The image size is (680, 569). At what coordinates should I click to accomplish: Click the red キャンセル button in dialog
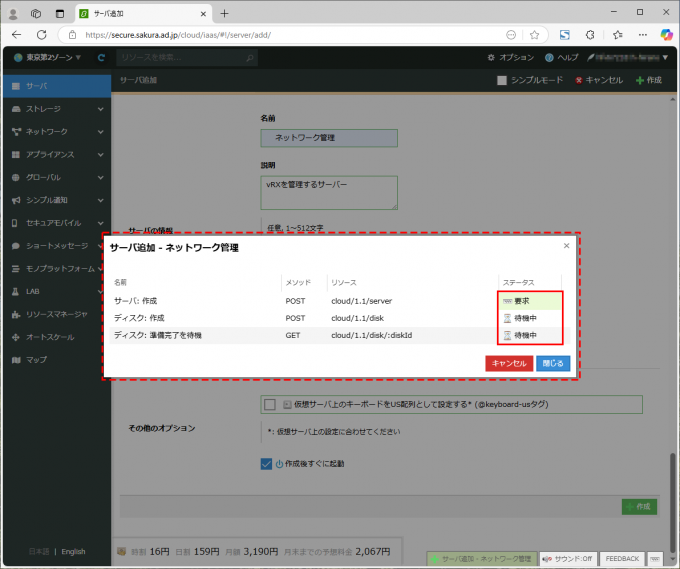click(x=509, y=363)
